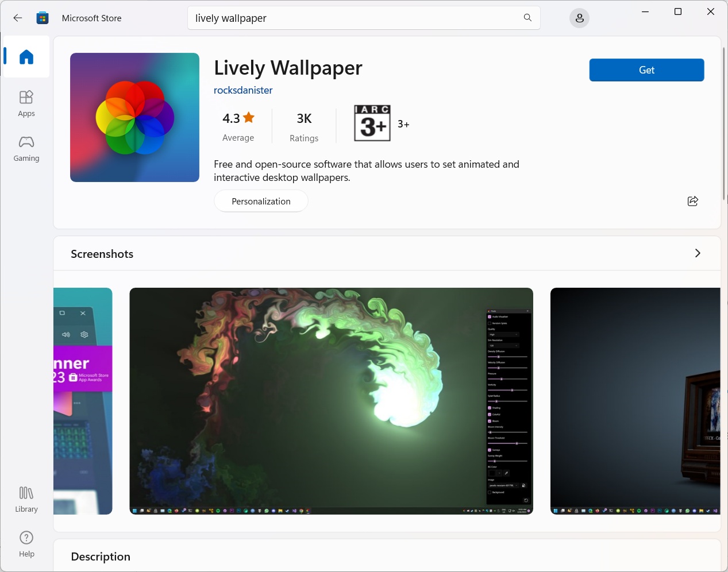Click the search magnifier icon
This screenshot has width=728, height=572.
click(527, 18)
